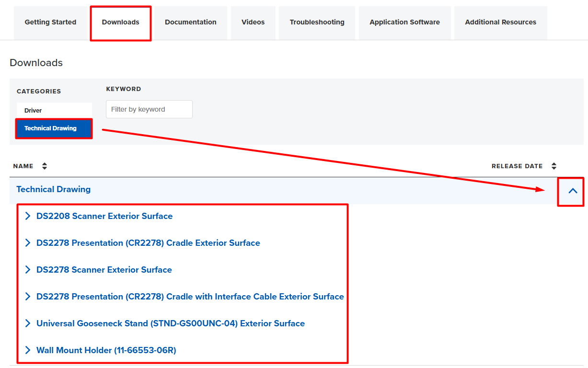The image size is (588, 368).
Task: Click inside the keyword filter field
Action: (149, 109)
